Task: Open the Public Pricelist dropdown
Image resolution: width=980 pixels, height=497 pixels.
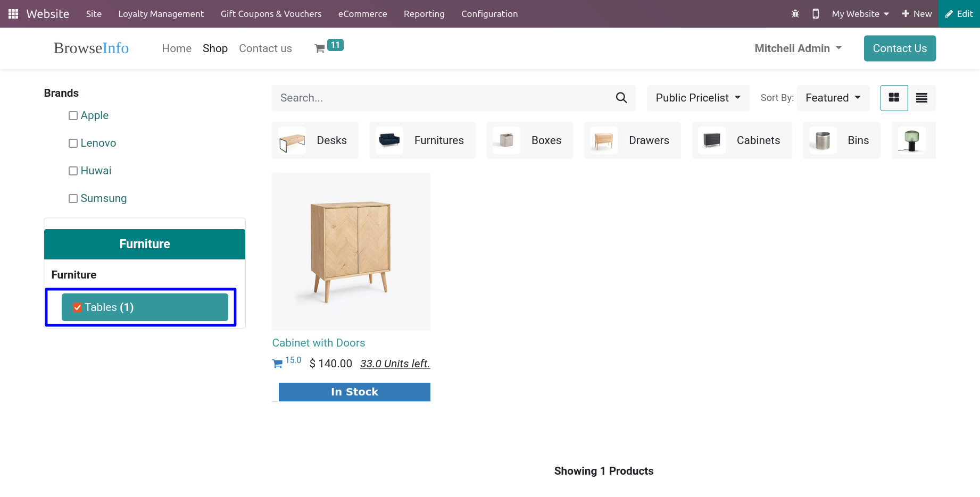Action: tap(697, 98)
